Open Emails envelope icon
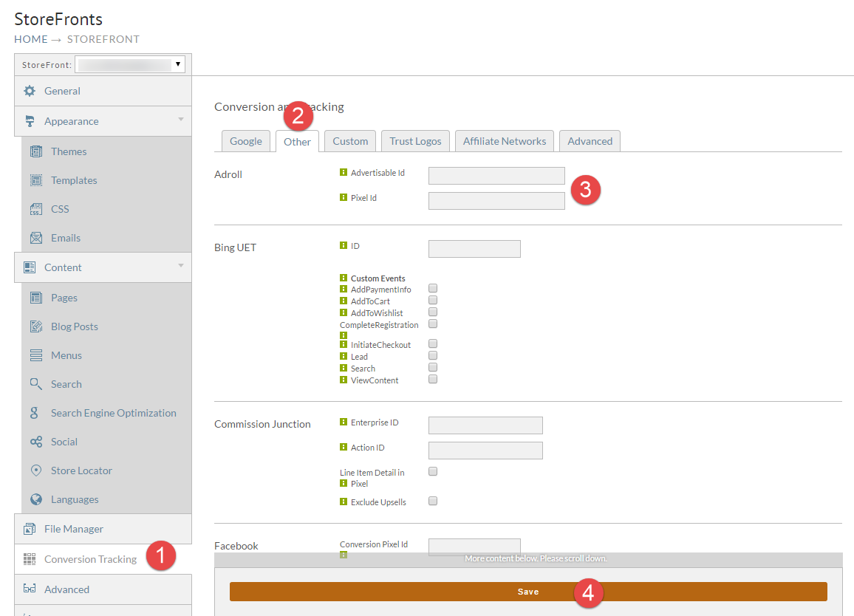The image size is (854, 616). click(36, 238)
